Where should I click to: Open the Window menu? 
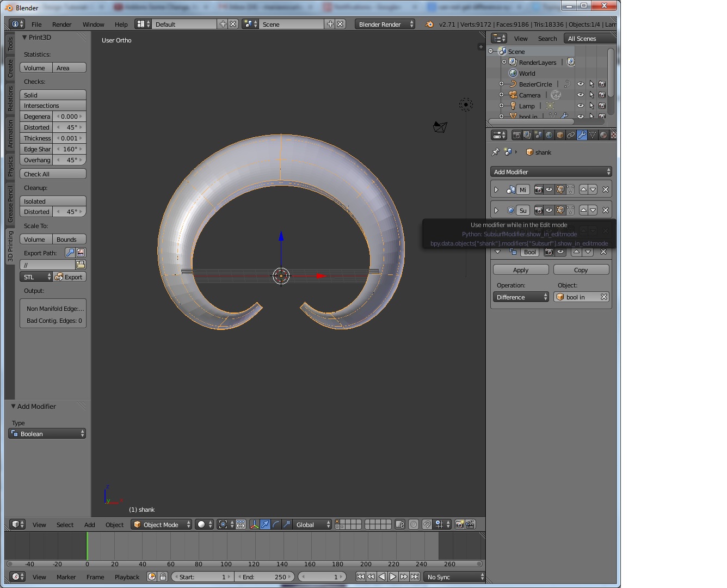[93, 24]
